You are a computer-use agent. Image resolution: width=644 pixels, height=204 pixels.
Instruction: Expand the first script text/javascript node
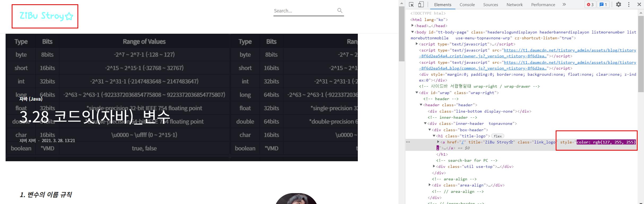point(417,44)
